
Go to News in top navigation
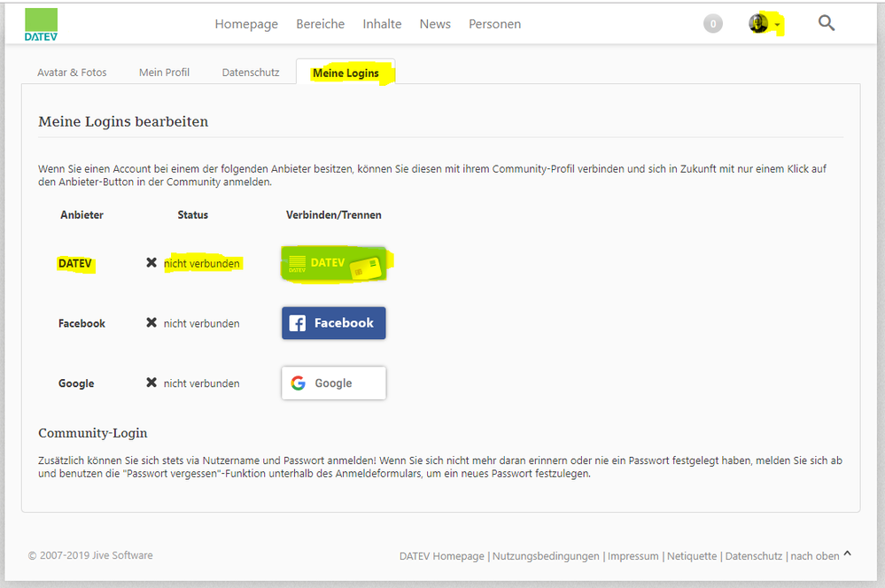[435, 24]
